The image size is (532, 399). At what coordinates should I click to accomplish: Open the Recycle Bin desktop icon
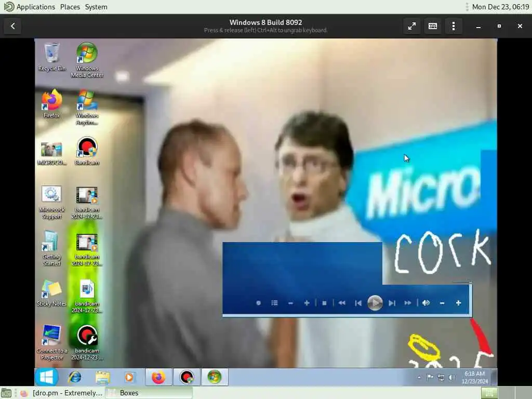tap(51, 57)
